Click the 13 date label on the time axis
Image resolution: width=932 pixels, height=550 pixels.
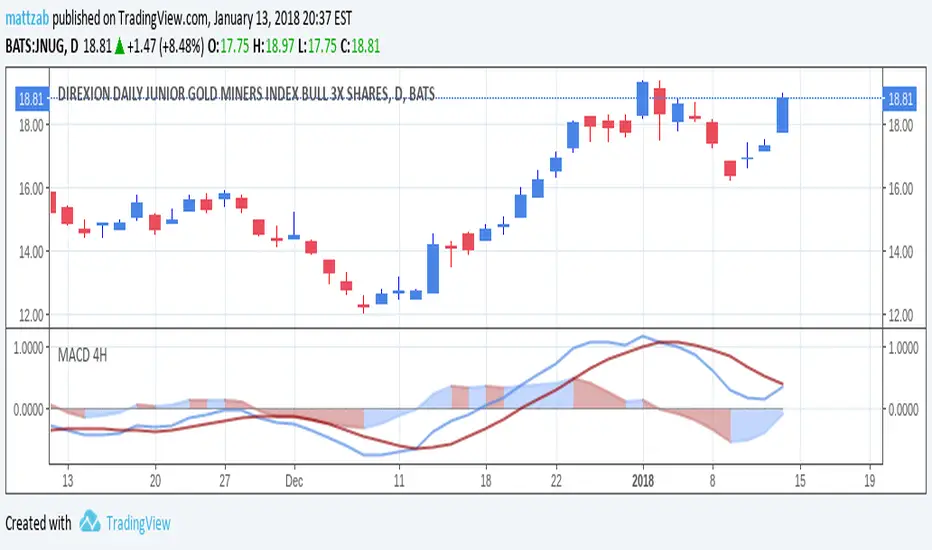[67, 480]
